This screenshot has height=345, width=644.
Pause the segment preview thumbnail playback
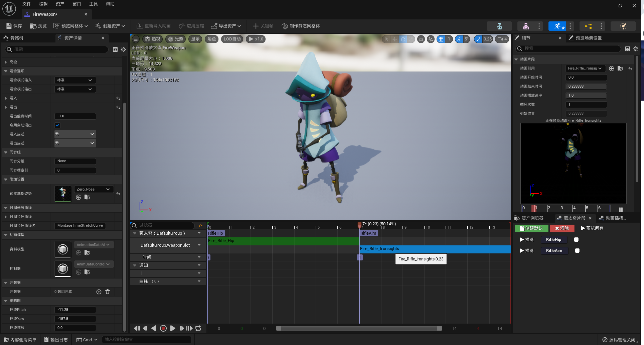621,210
